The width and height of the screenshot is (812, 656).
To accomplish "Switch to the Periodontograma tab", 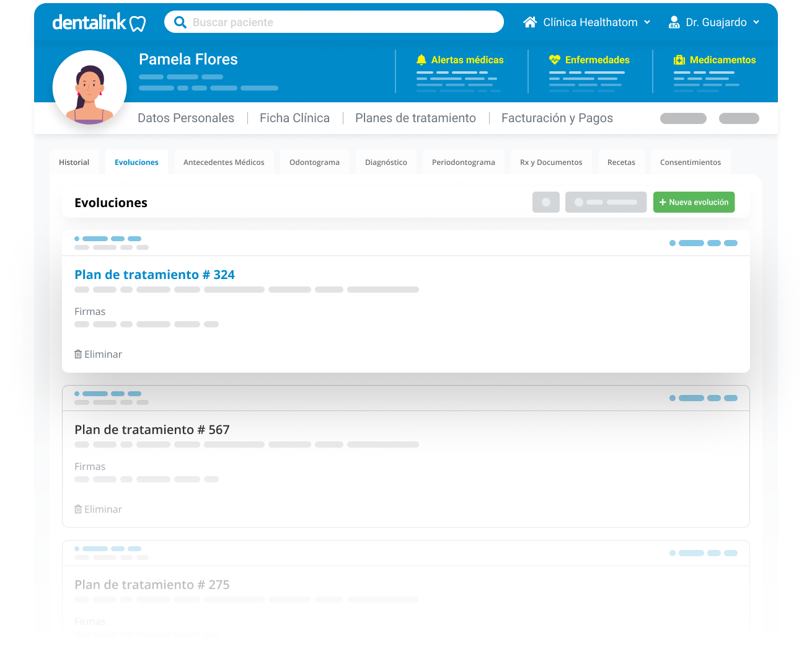I will point(464,162).
